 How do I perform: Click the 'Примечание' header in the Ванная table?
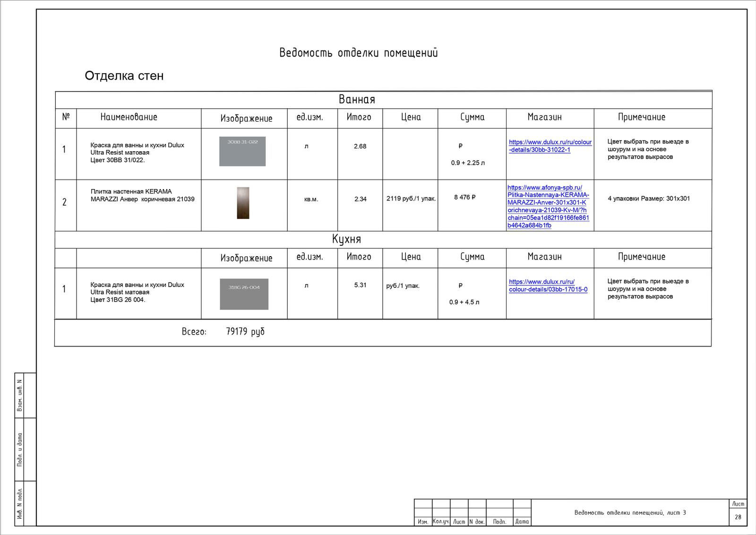click(642, 117)
